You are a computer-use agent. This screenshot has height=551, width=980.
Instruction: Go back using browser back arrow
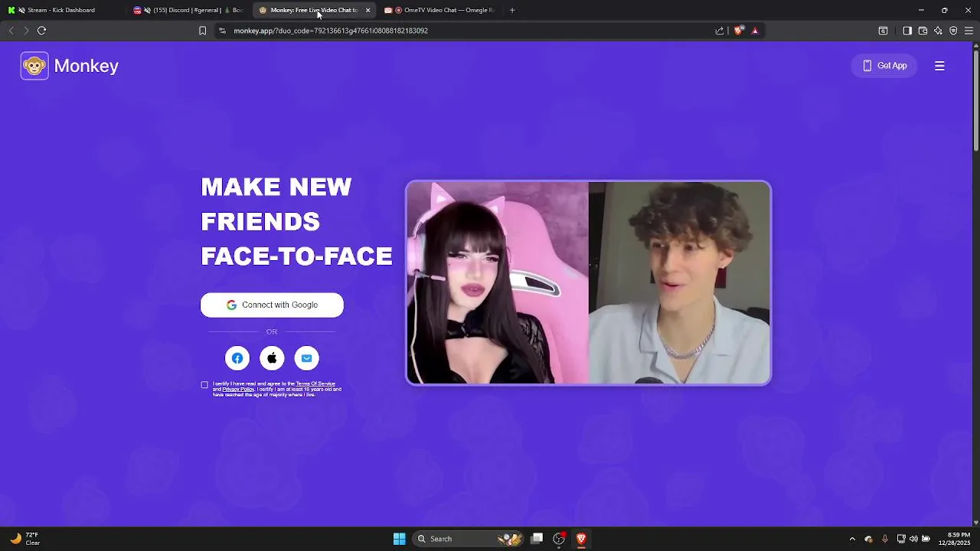tap(11, 31)
